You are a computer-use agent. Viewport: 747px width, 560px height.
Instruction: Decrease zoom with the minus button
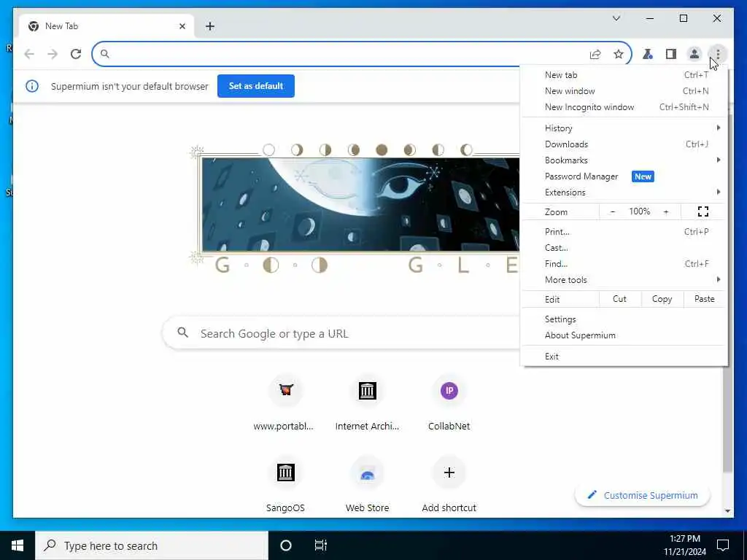point(613,211)
